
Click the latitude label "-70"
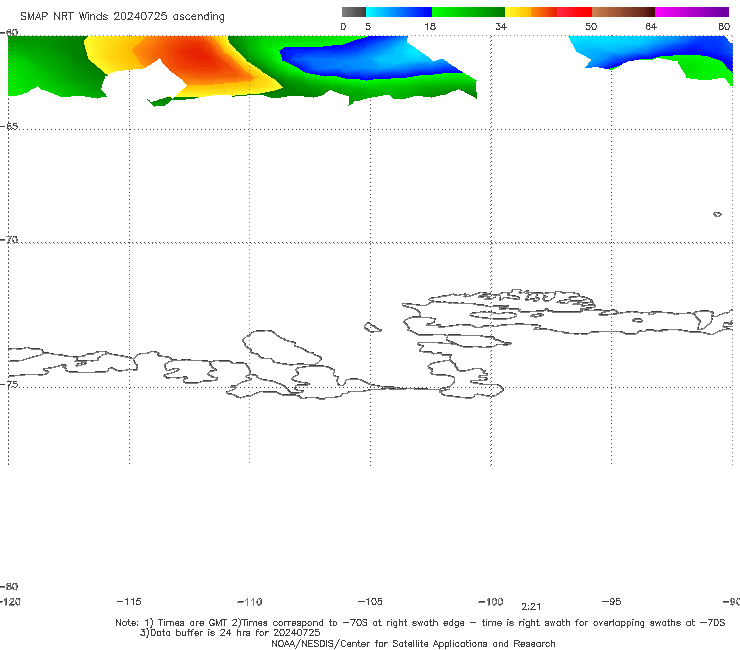click(x=9, y=240)
